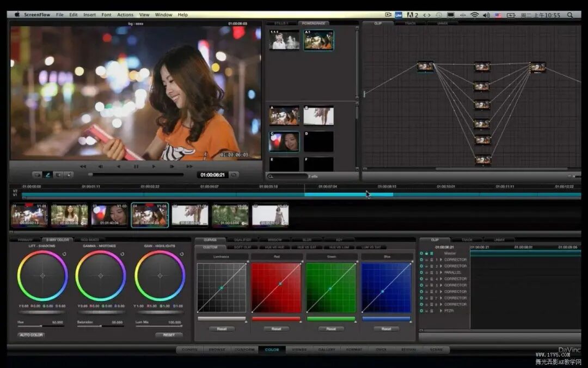
Task: Click Reset under the Red curve
Action: point(276,329)
